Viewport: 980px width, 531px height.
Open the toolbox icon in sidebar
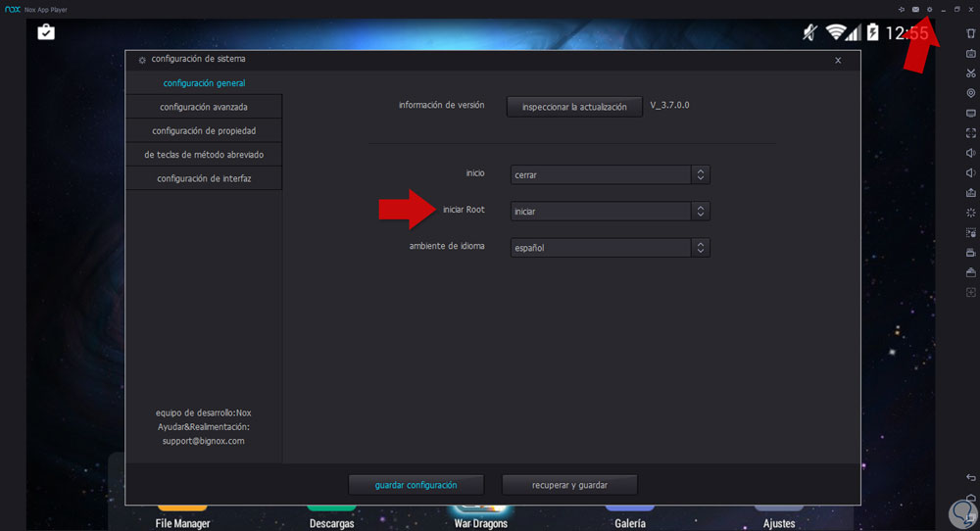click(970, 273)
